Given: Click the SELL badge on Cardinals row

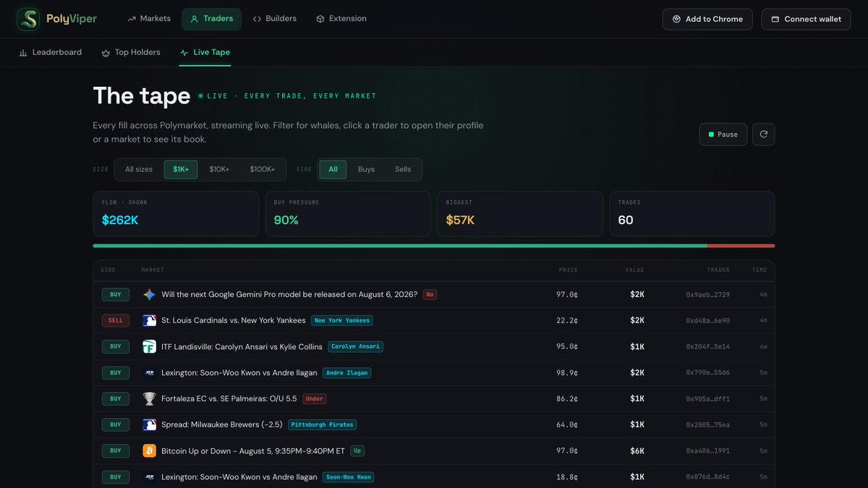Looking at the screenshot, I should pyautogui.click(x=116, y=320).
